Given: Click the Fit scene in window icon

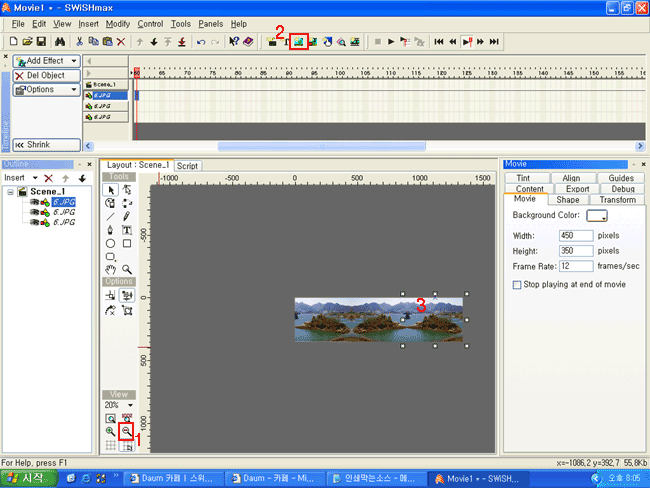Looking at the screenshot, I should [x=110, y=418].
